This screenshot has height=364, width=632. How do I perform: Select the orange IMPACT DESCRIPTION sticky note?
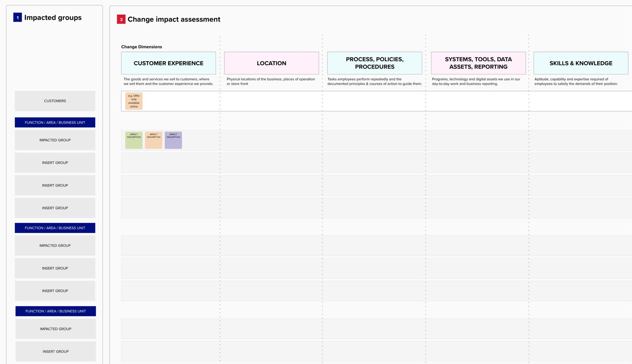[x=154, y=140]
